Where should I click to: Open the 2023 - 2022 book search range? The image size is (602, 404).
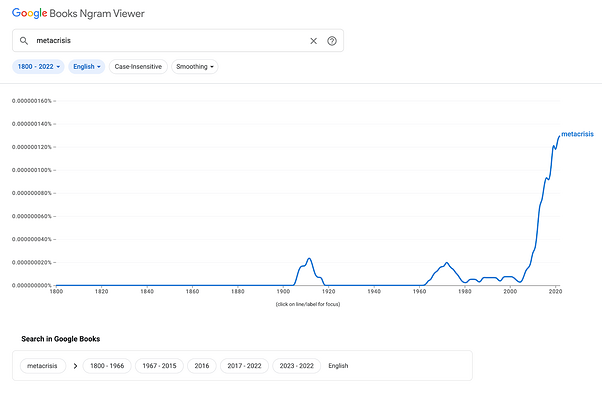tap(297, 366)
